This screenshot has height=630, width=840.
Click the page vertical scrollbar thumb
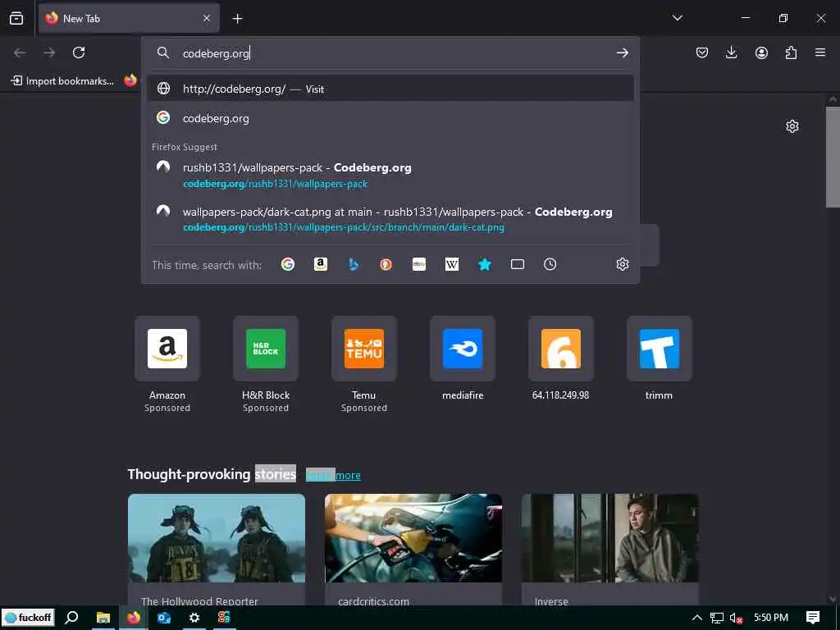833,157
